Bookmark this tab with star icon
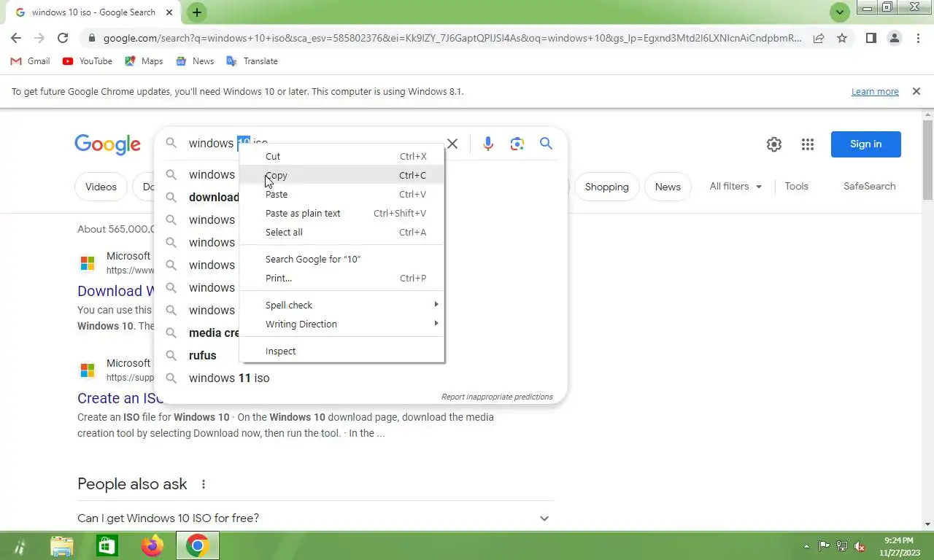Viewport: 934px width, 560px height. (x=842, y=38)
